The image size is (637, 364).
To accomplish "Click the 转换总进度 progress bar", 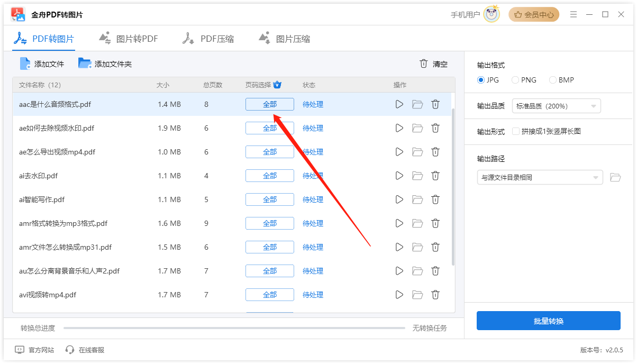I will [x=233, y=328].
